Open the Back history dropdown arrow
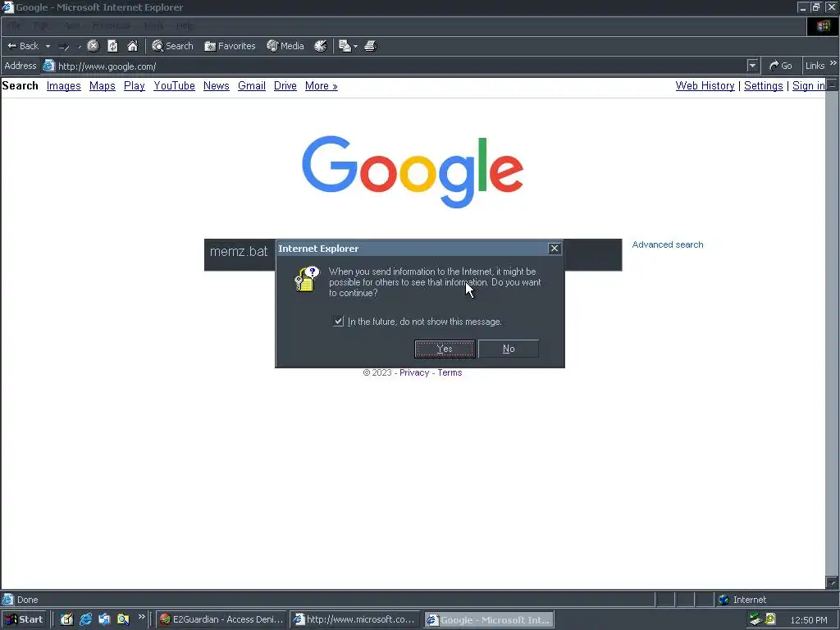 pyautogui.click(x=48, y=46)
